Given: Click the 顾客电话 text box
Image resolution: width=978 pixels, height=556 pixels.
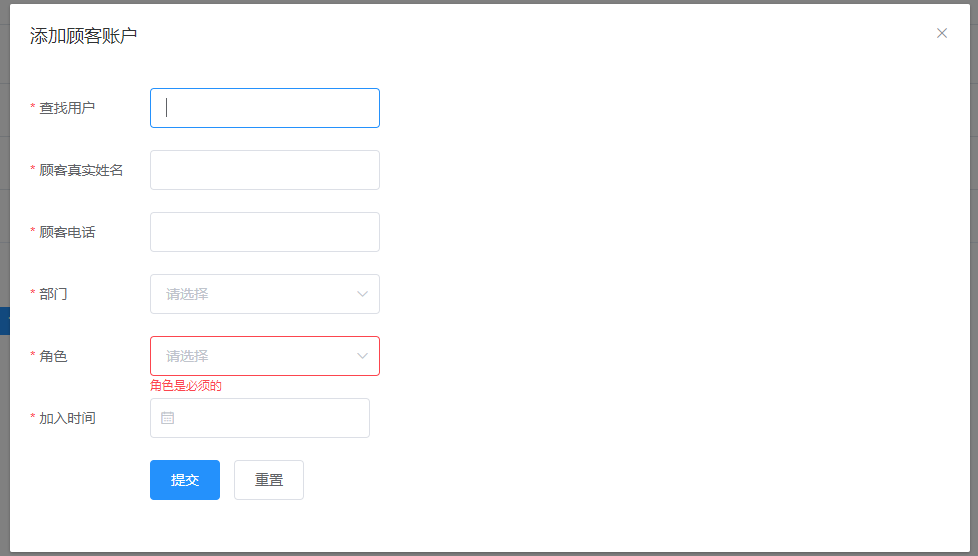Looking at the screenshot, I should 264,232.
